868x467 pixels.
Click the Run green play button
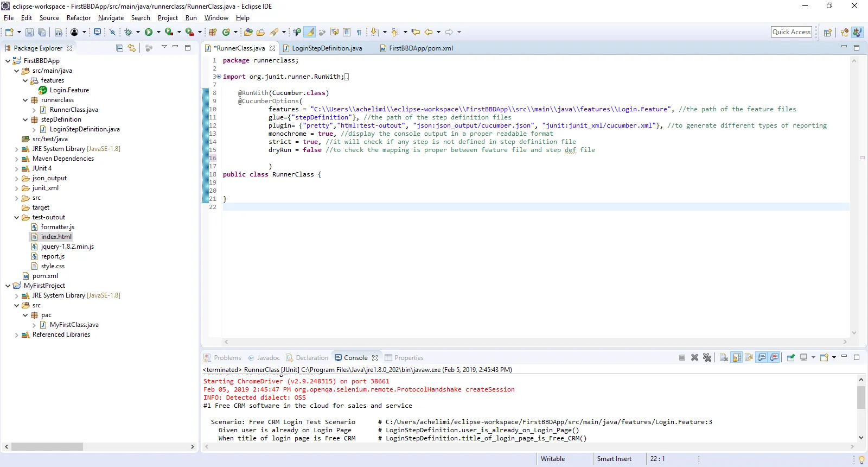(149, 33)
